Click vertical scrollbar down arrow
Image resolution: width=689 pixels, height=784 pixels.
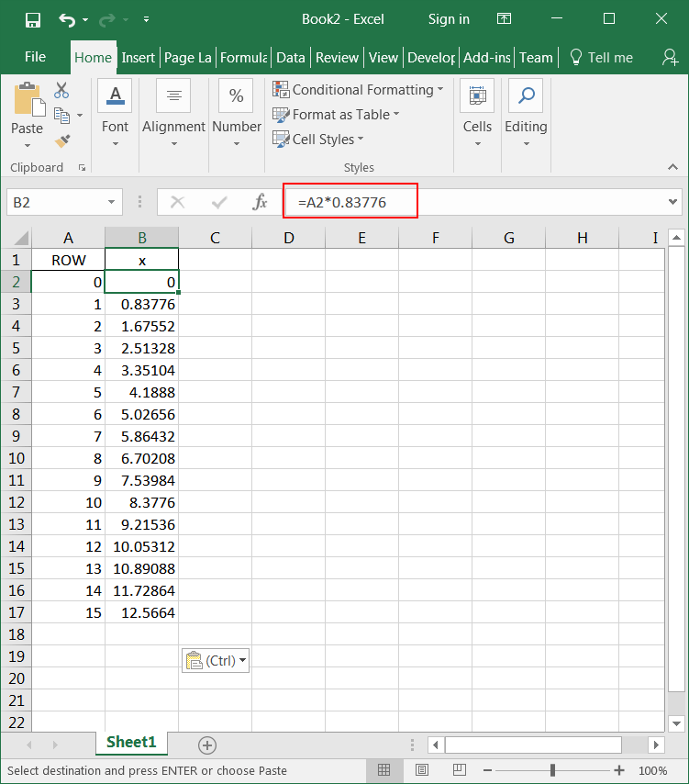(x=676, y=723)
